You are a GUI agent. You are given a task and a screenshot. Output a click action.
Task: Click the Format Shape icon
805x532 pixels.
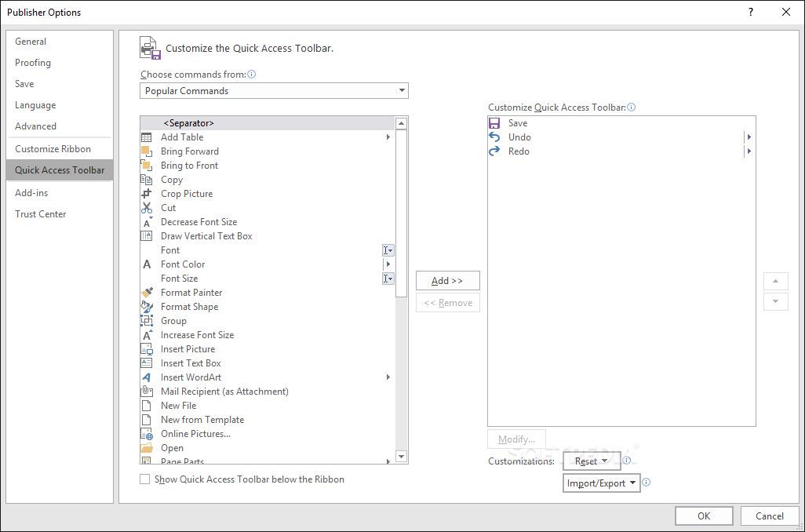coord(146,307)
